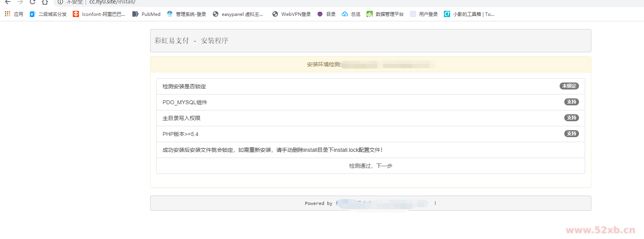This screenshot has height=239, width=644.
Task: Click the browser forward arrow
Action: pos(20,2)
